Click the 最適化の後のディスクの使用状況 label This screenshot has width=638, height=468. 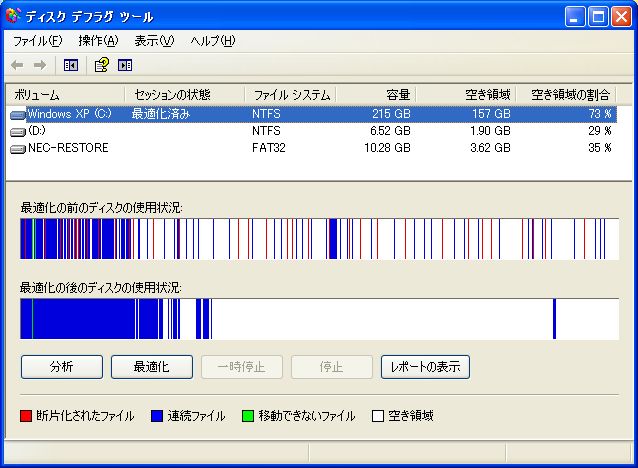click(x=101, y=288)
